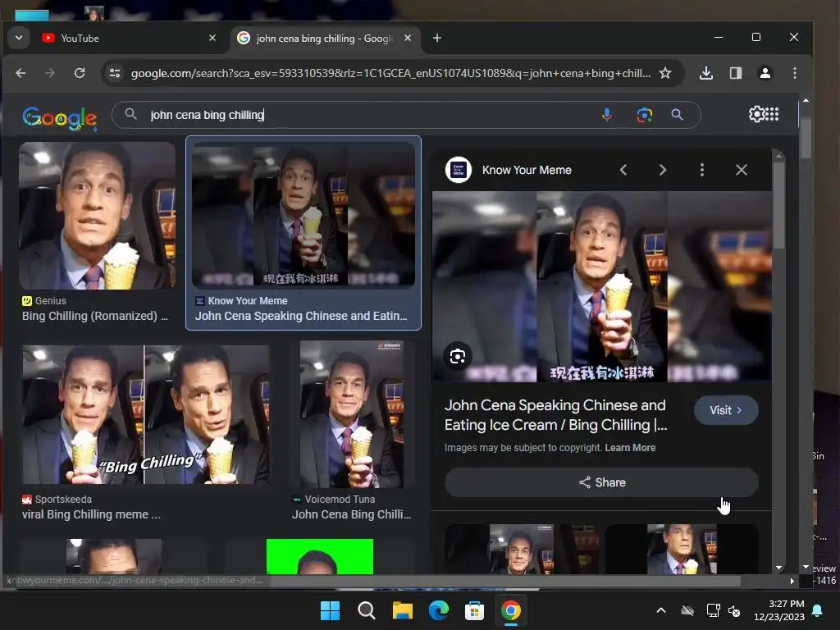Reload the current page
This screenshot has height=630, width=840.
tap(80, 73)
